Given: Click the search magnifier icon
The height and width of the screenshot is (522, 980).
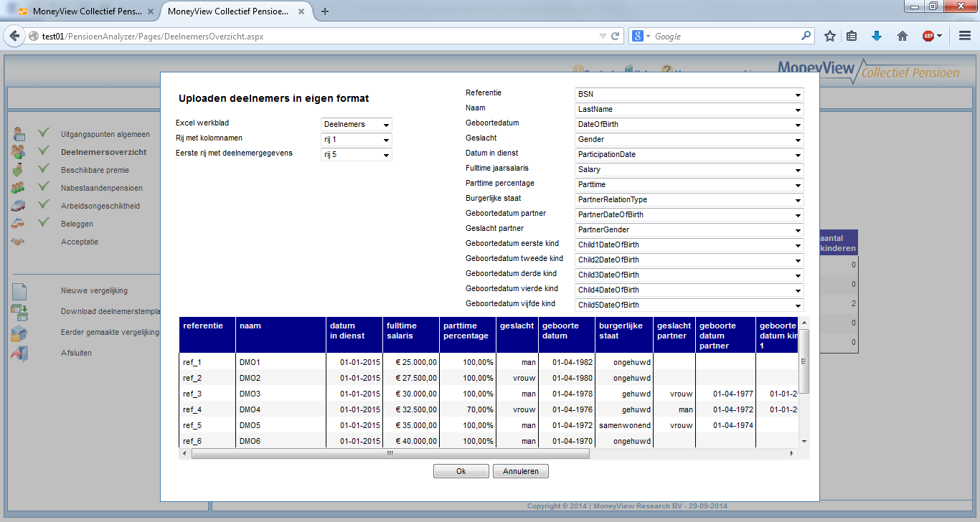Looking at the screenshot, I should 806,36.
